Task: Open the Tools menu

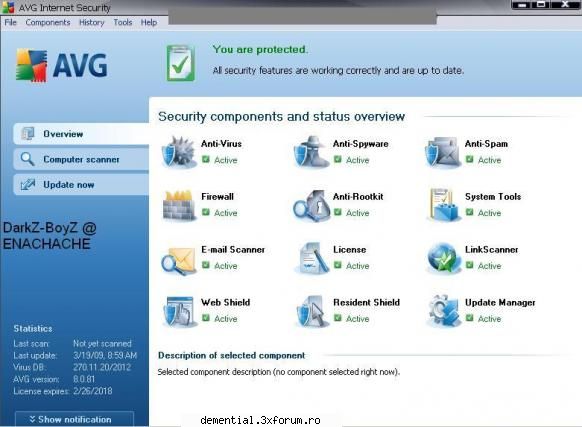Action: tap(123, 22)
